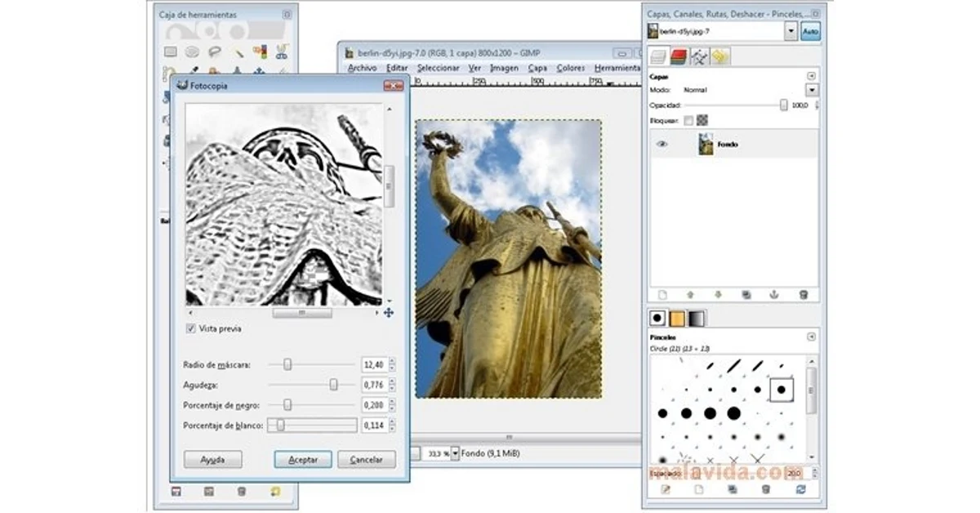The width and height of the screenshot is (980, 513).
Task: Open the Modo Normal dropdown
Action: click(x=811, y=90)
